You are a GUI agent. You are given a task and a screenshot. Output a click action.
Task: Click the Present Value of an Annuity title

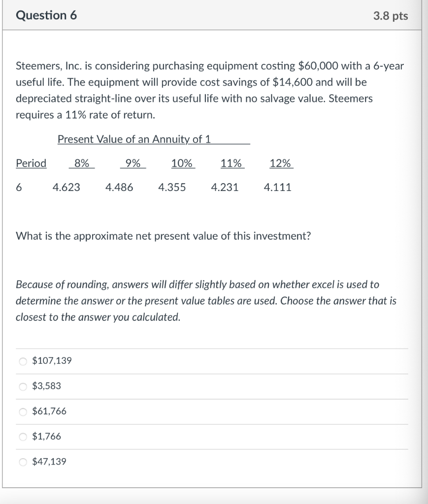click(134, 139)
